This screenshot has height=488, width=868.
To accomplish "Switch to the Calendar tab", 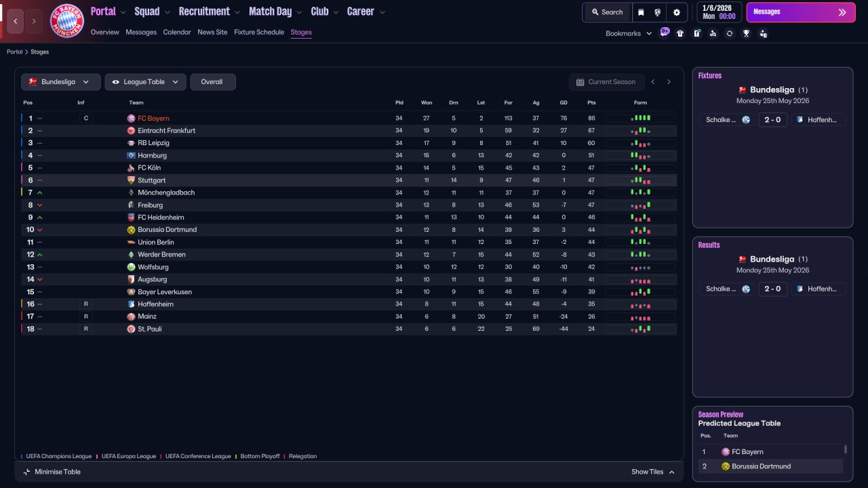I will [x=177, y=32].
